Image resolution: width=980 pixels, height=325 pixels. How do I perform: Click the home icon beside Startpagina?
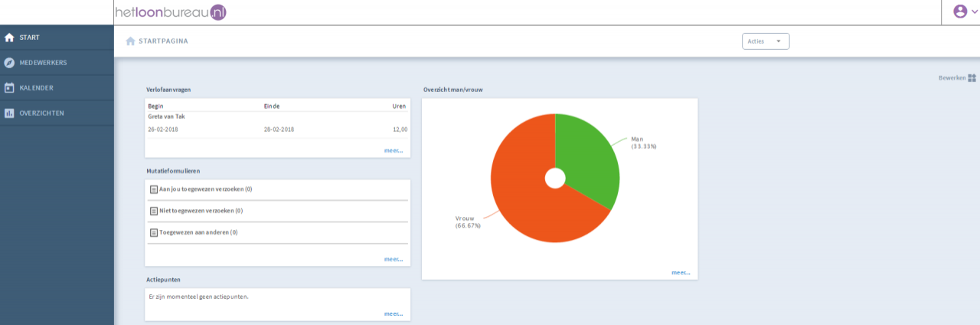(131, 41)
